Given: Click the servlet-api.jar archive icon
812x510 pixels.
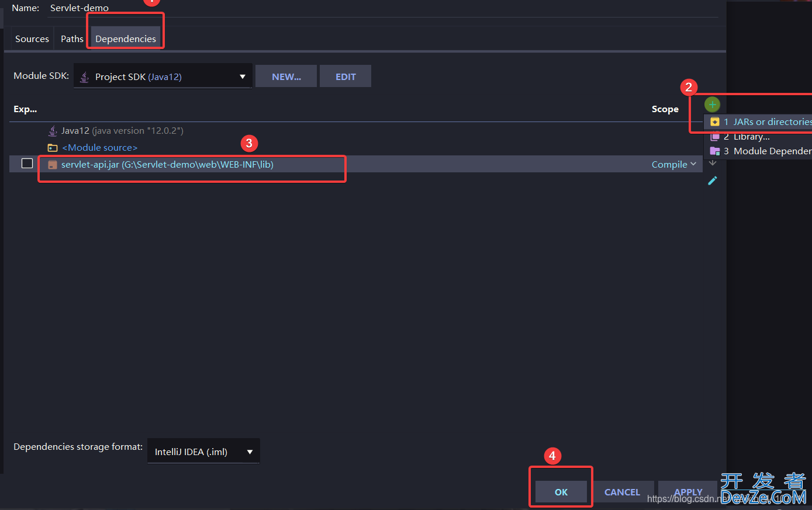Looking at the screenshot, I should [x=53, y=165].
